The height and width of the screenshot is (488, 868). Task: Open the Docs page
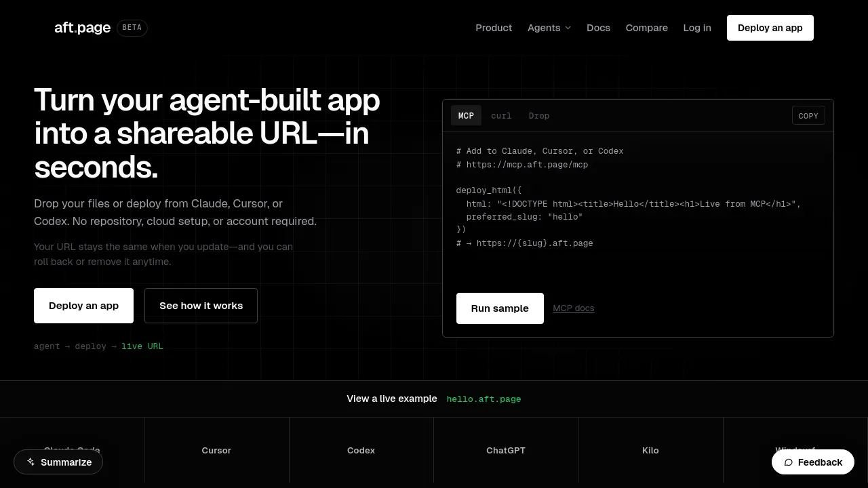(598, 28)
